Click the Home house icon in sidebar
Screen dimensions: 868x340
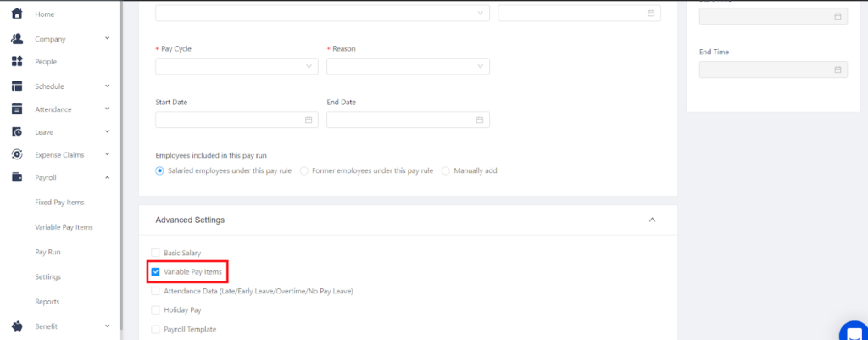click(x=17, y=14)
